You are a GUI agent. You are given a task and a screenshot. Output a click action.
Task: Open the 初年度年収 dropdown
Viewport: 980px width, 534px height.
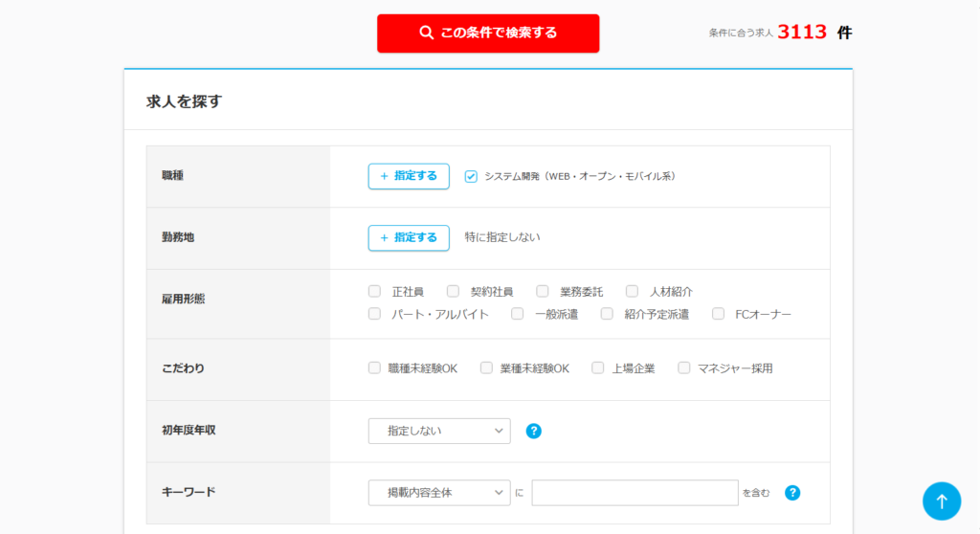tap(439, 431)
